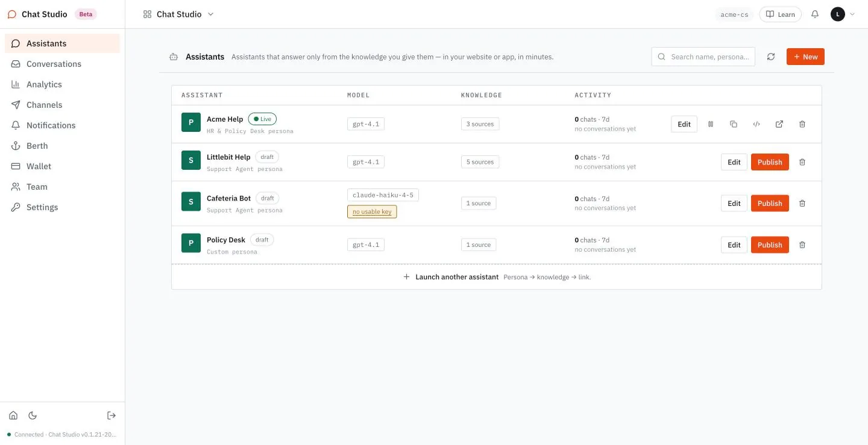Select Assistants in the sidebar

click(63, 43)
